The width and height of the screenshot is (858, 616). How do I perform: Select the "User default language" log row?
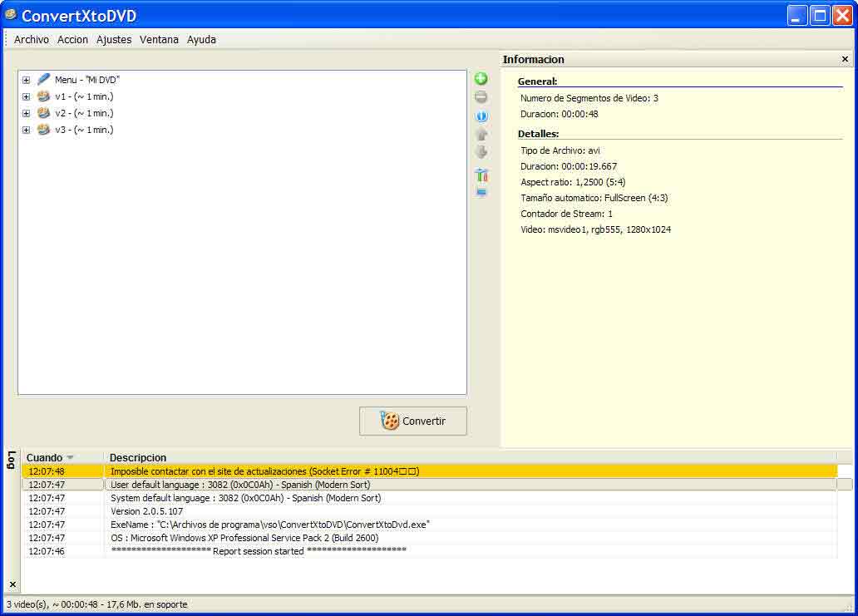pos(430,485)
